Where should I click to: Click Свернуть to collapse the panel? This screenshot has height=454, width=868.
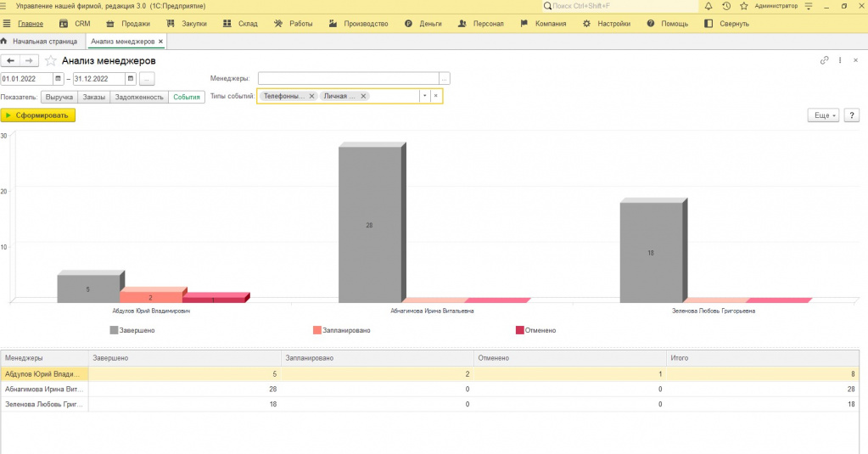click(x=727, y=24)
